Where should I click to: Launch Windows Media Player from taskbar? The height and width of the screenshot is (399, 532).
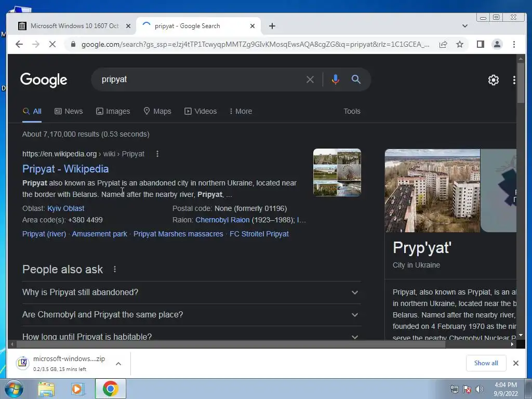pos(78,389)
